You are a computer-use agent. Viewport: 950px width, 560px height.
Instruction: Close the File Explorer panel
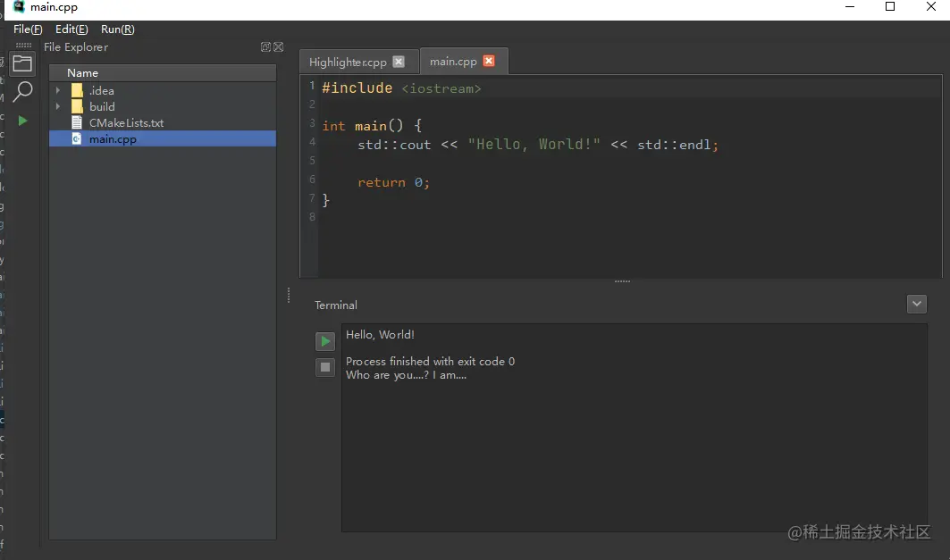tap(279, 47)
